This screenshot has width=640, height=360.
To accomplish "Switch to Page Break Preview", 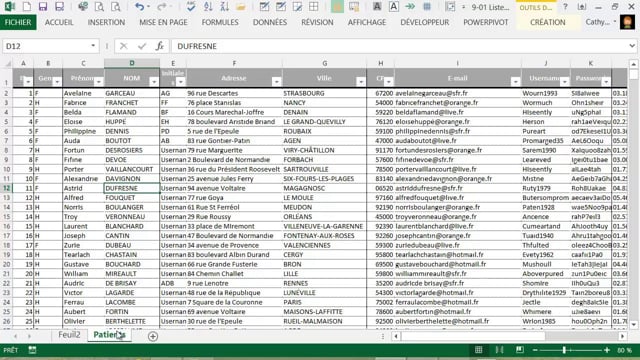I will pos(520,350).
